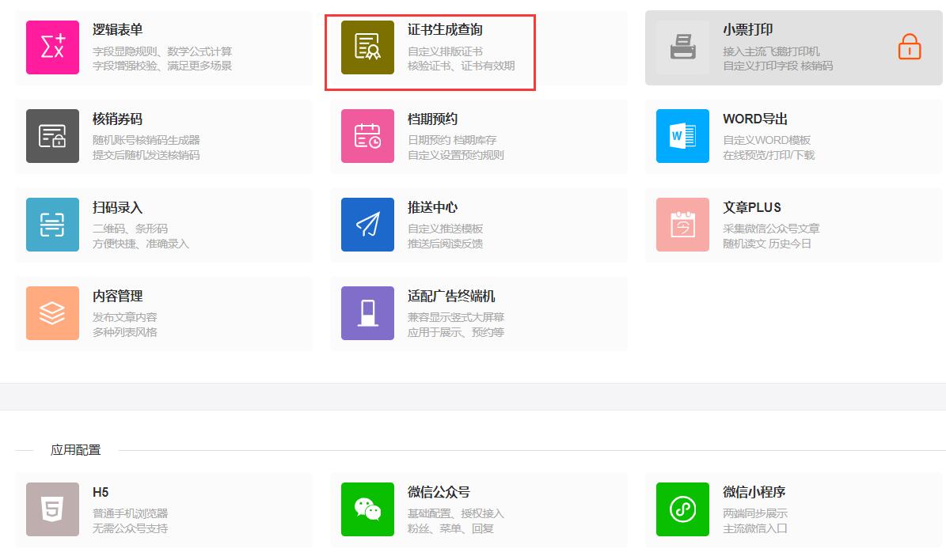Open the 档期预约 calendar icon
This screenshot has height=560, width=946.
[x=367, y=135]
